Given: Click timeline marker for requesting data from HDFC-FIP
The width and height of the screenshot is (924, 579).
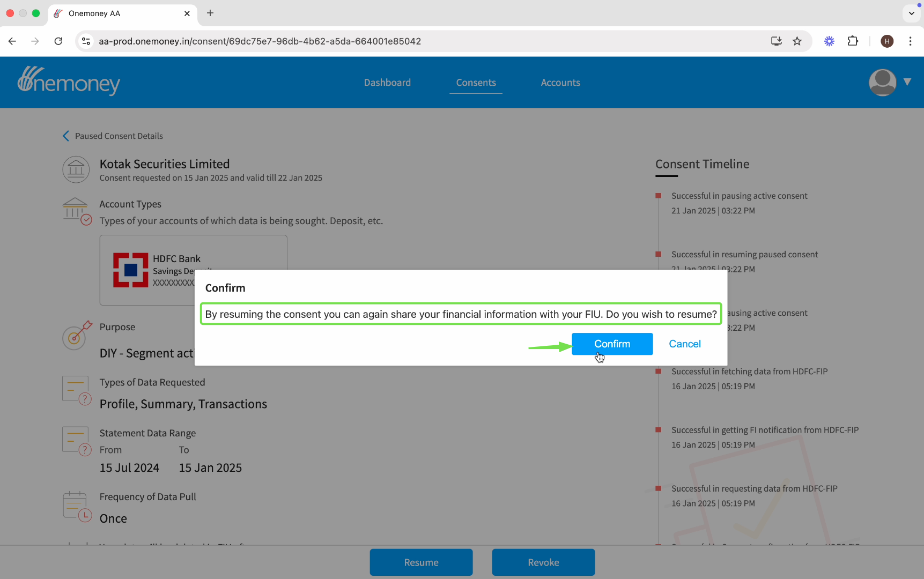Looking at the screenshot, I should click(658, 488).
